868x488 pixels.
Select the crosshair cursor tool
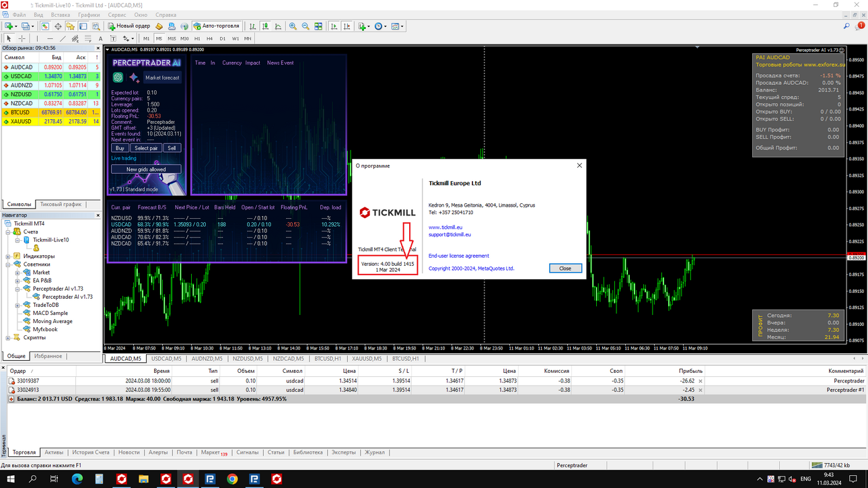point(22,38)
